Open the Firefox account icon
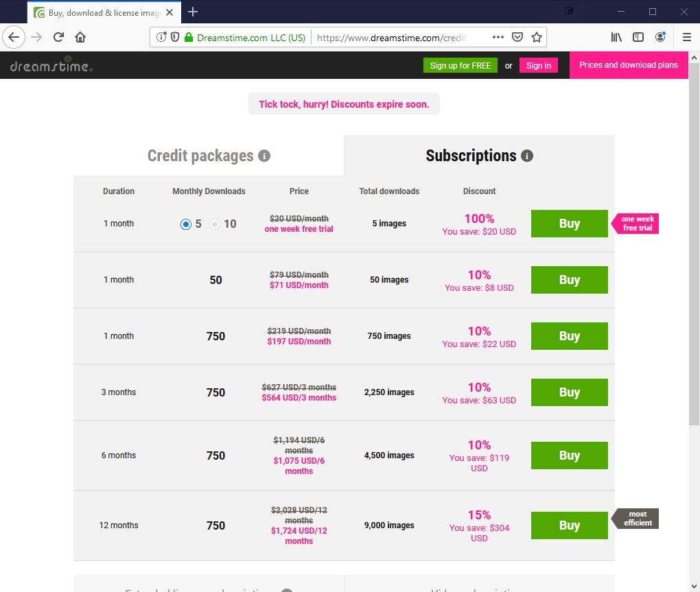 [660, 37]
